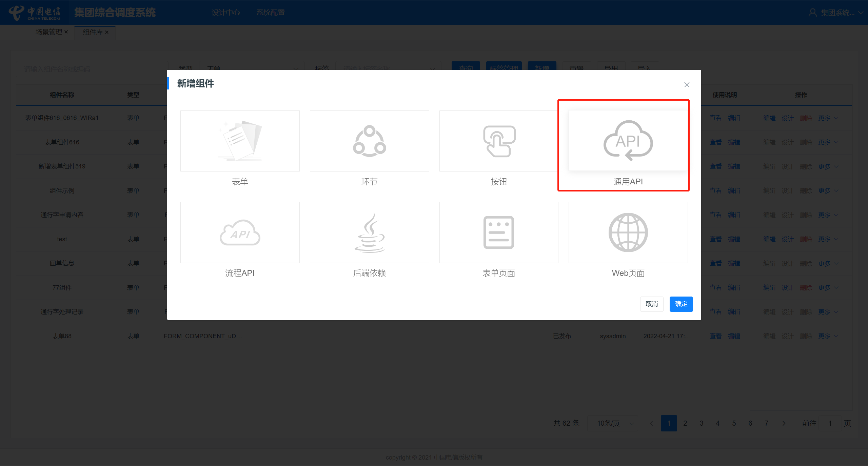Pick the 按钮 component icon

499,141
